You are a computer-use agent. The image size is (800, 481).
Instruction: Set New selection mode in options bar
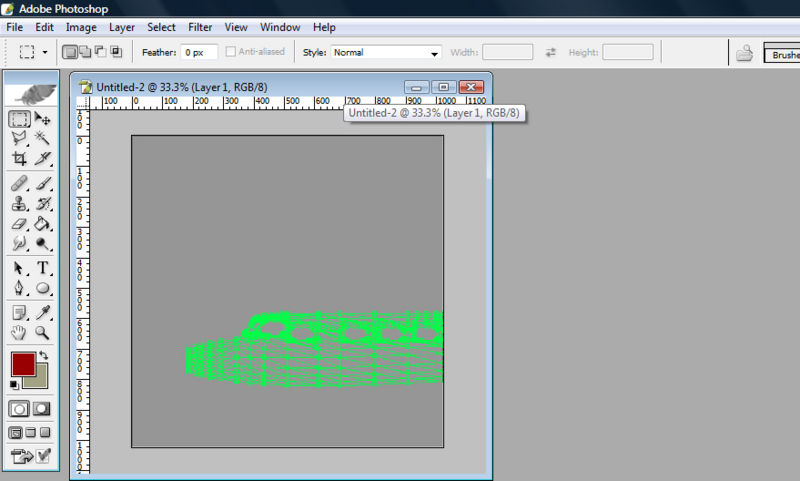click(70, 52)
